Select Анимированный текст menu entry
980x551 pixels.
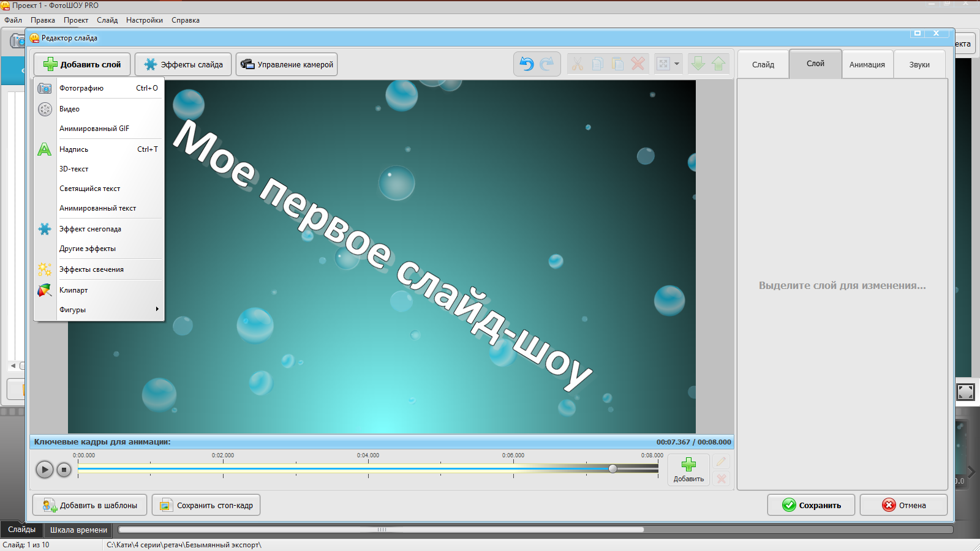[x=99, y=208]
